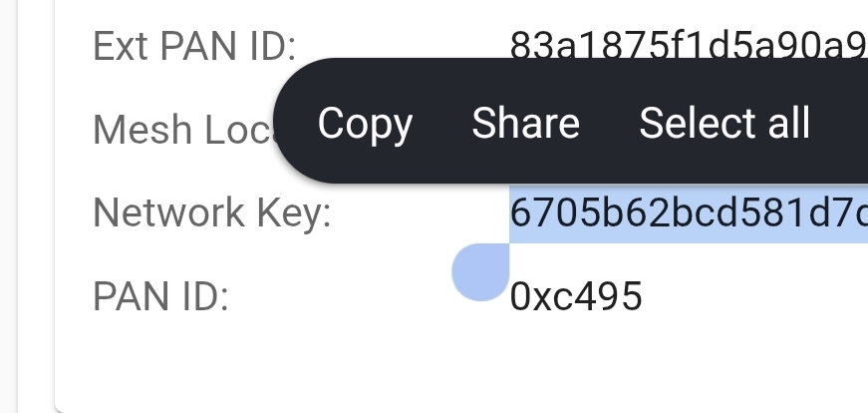Click the Ext PAN ID hex value
Image resolution: width=868 pixels, height=413 pixels.
[688, 46]
